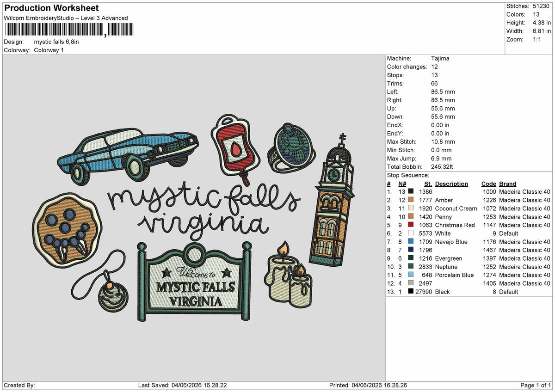Viewport: 555px width, 392px height.
Task: Click the 'Code' column header
Action: coord(488,184)
